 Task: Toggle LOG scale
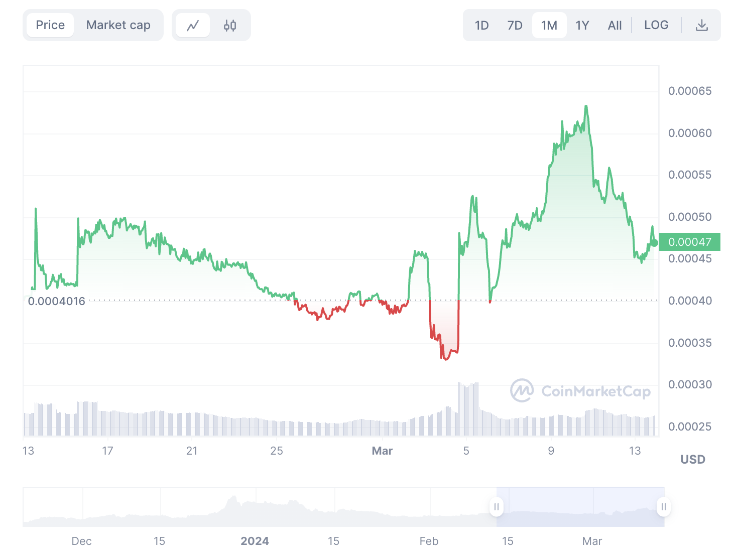656,25
